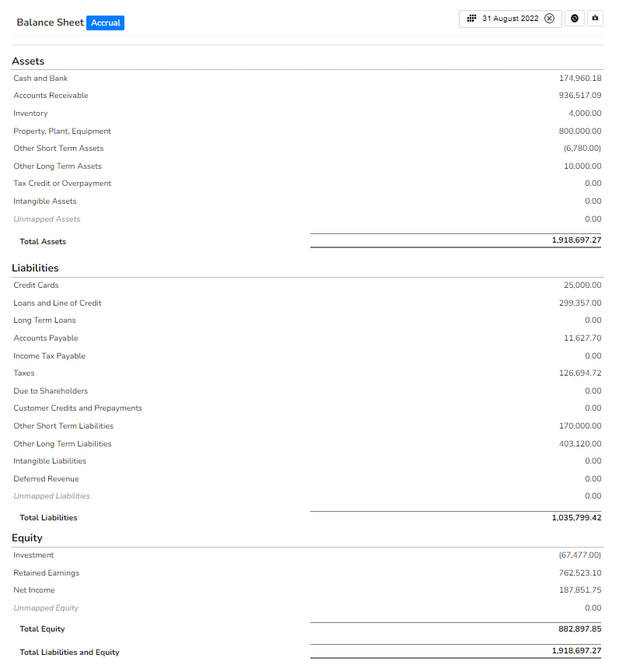Select Other Short Term Assets
This screenshot has height=672, width=619.
tap(58, 149)
